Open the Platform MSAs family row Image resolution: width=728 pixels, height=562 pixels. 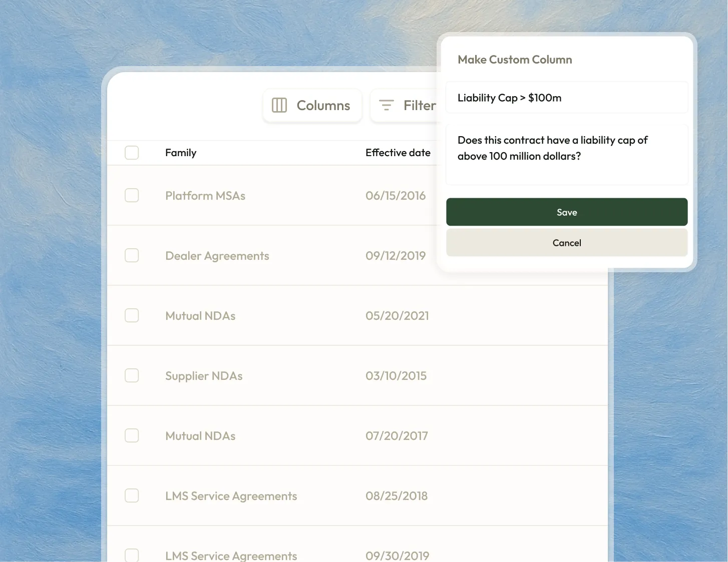[205, 196]
